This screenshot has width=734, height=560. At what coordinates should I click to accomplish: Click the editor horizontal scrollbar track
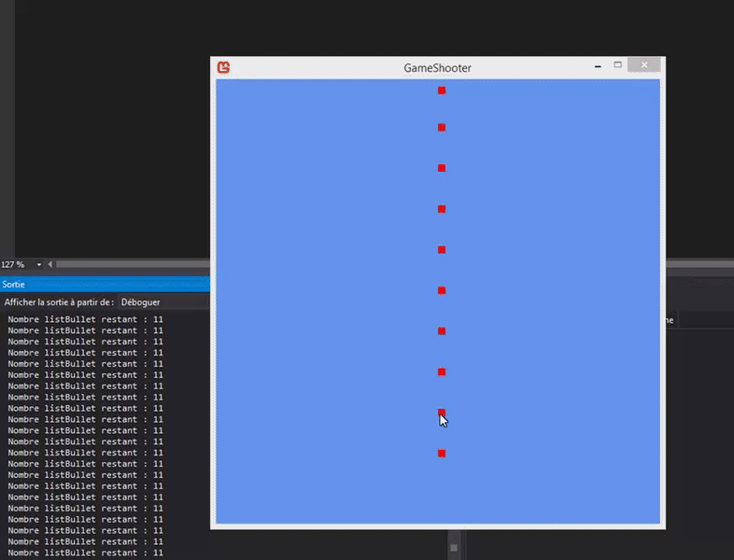point(133,265)
